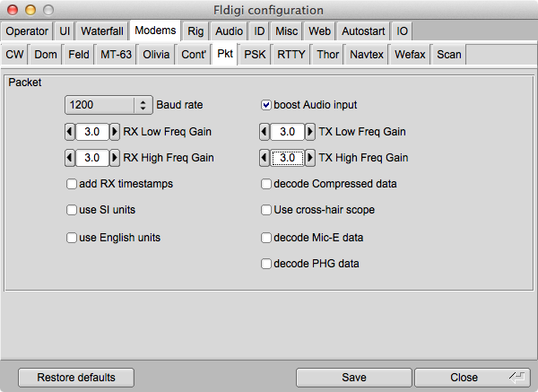Uncheck the boost Audio input checkbox
The width and height of the screenshot is (538, 392).
(x=266, y=105)
